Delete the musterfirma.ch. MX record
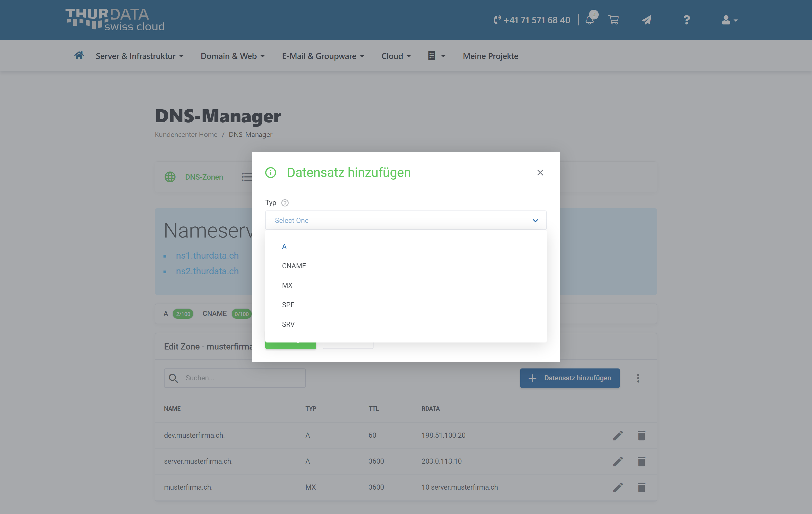Screen dimensions: 812x514 (x=641, y=487)
